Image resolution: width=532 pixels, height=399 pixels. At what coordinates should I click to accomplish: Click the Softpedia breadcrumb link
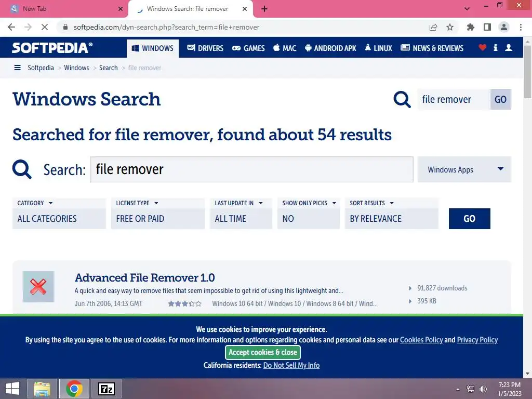(x=41, y=68)
